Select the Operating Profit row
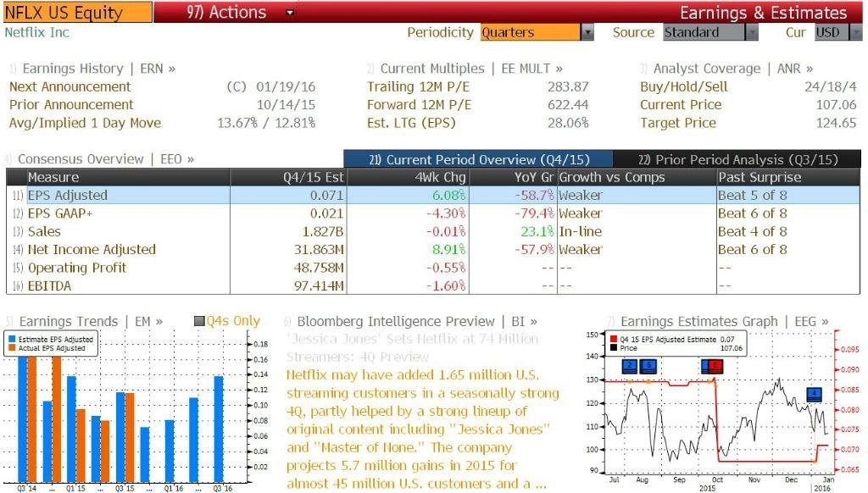This screenshot has width=868, height=493. tap(433, 268)
